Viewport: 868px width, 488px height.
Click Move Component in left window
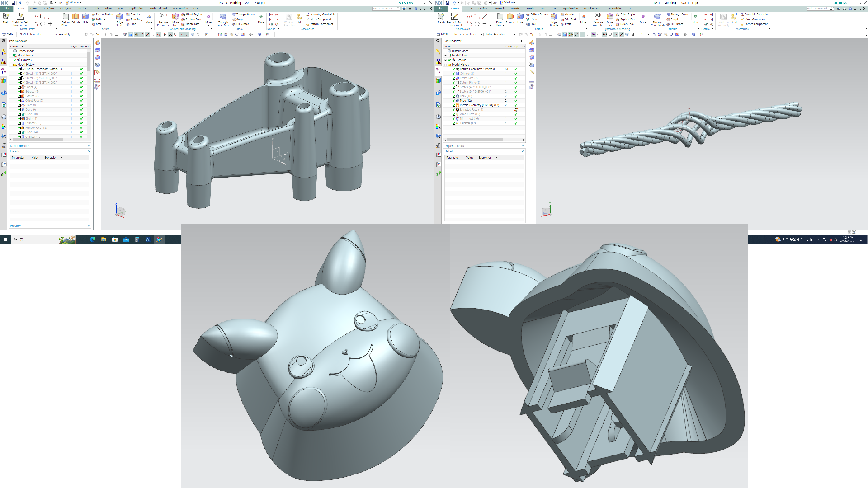(319, 19)
